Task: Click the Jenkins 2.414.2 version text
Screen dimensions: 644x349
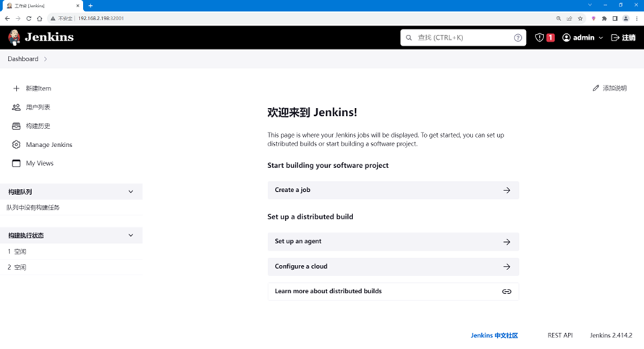Action: [x=611, y=335]
